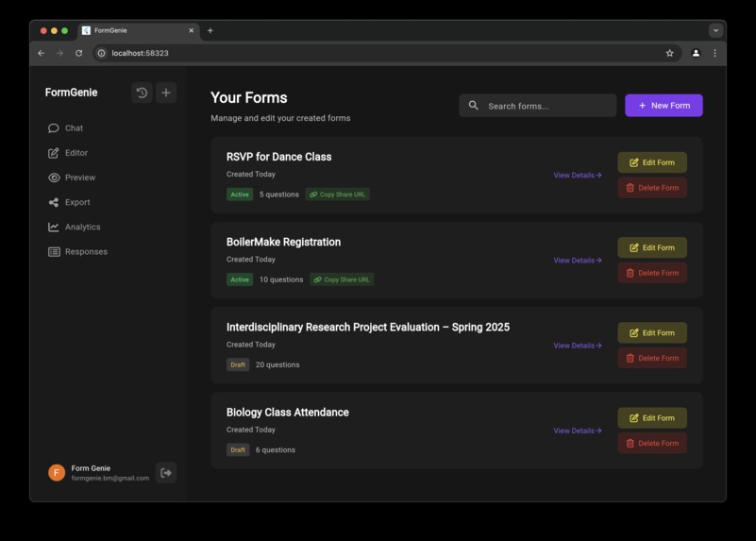
Task: Create a New Form
Action: pyautogui.click(x=664, y=105)
